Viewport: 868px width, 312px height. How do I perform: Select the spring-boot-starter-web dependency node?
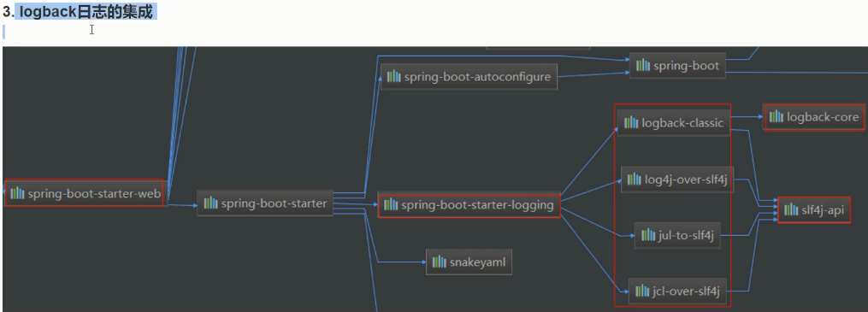tap(85, 193)
